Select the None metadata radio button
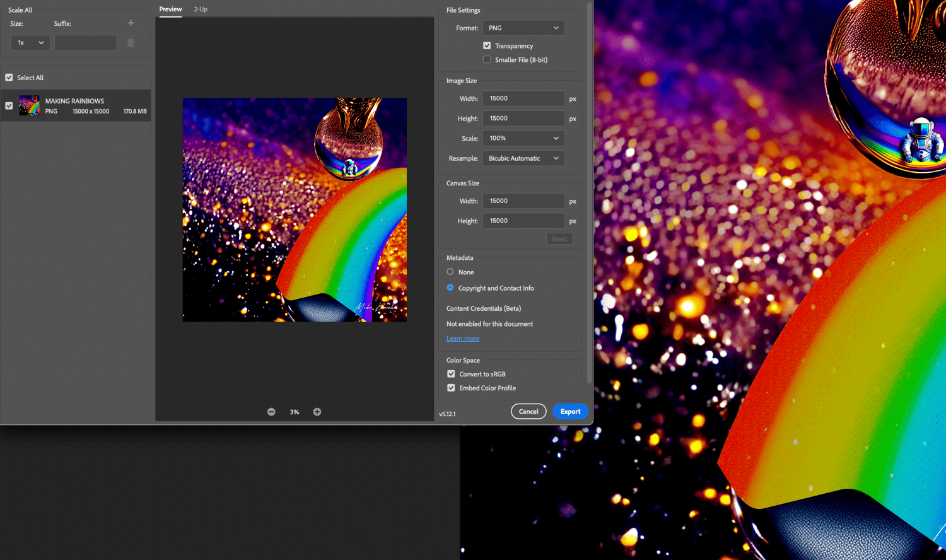This screenshot has height=560, width=946. tap(450, 272)
